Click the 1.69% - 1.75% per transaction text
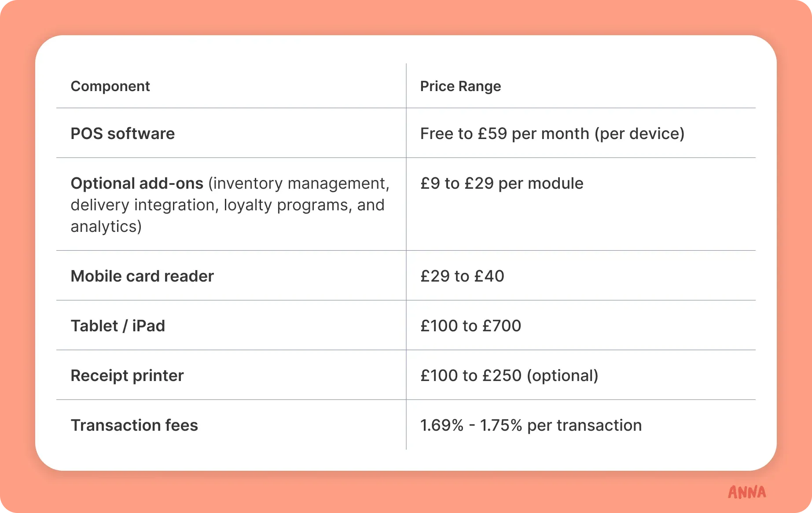812x513 pixels. pyautogui.click(x=531, y=425)
